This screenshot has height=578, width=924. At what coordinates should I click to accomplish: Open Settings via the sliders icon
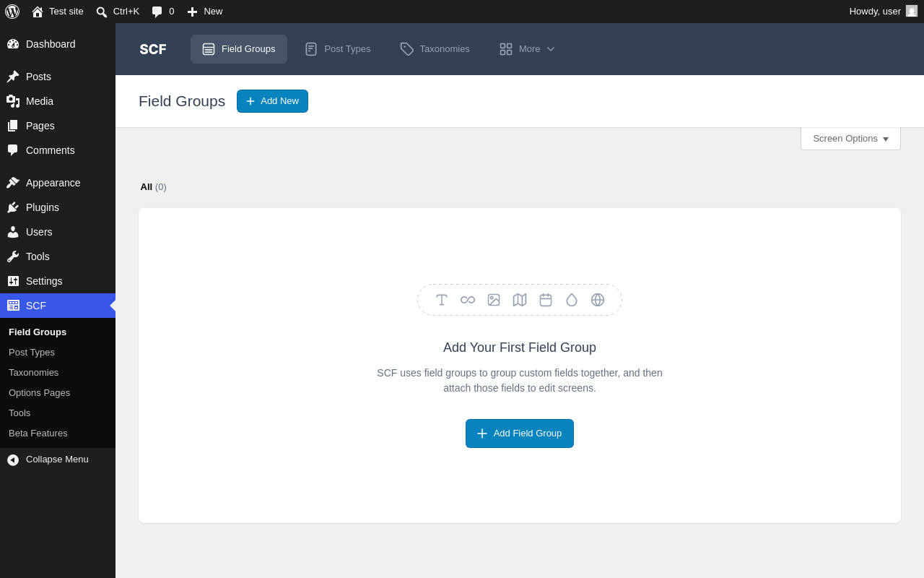tap(13, 281)
